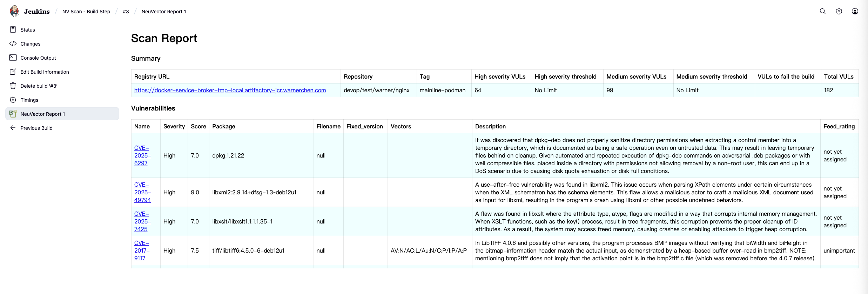The height and width of the screenshot is (294, 868).
Task: Open the Console Output terminal icon
Action: [x=13, y=58]
